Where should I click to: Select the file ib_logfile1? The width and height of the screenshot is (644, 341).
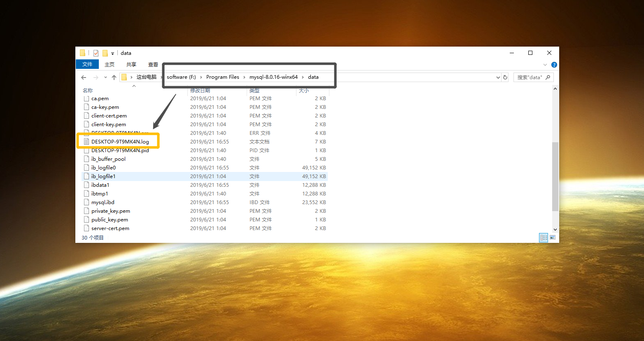[x=103, y=176]
